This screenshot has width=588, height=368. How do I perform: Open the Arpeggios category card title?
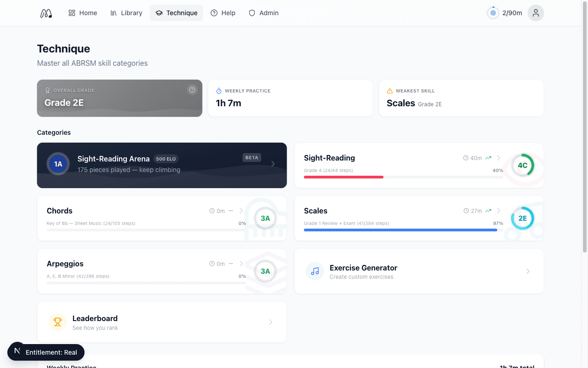(x=65, y=264)
